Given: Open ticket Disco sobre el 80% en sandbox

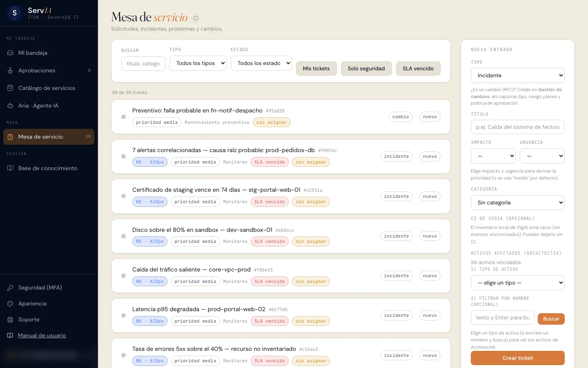Looking at the screenshot, I should (x=281, y=236).
